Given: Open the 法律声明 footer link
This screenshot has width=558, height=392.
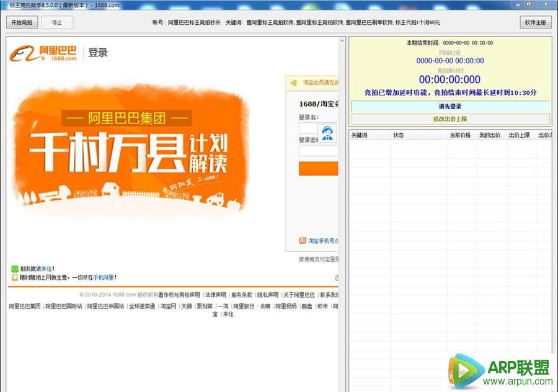Looking at the screenshot, I should coord(215,295).
